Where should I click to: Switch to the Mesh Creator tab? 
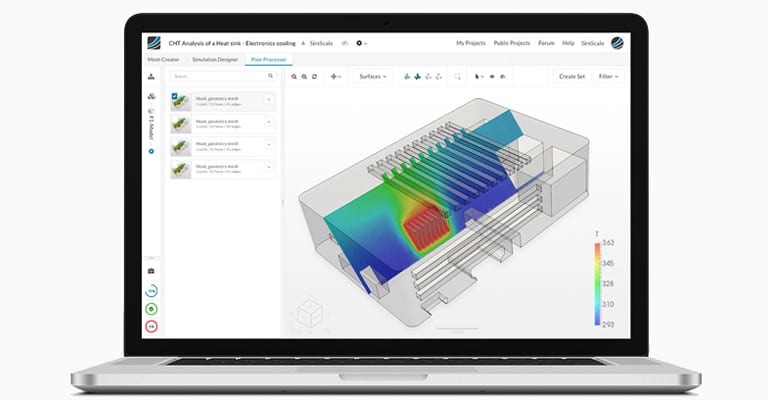pyautogui.click(x=164, y=59)
